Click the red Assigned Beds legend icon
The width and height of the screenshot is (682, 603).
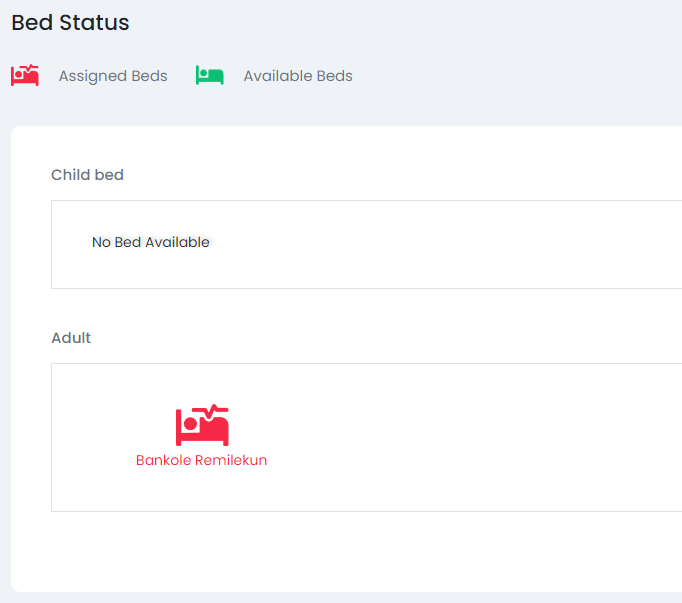[x=24, y=75]
